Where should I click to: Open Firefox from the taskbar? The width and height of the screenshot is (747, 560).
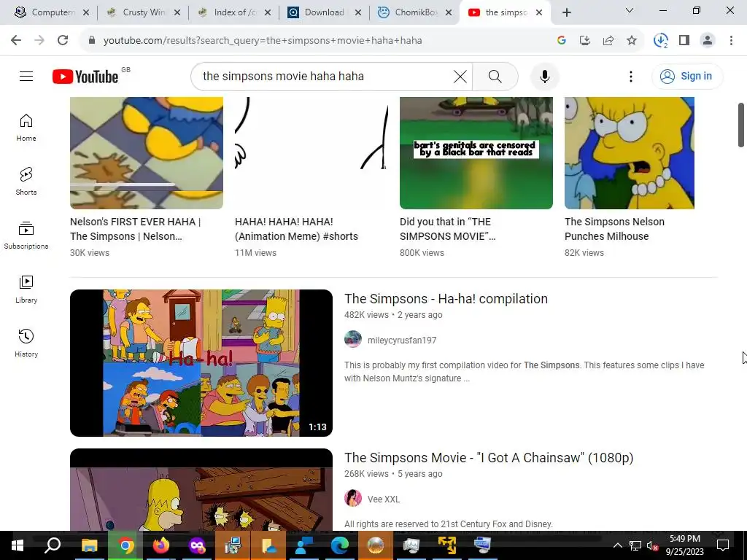pos(161,545)
